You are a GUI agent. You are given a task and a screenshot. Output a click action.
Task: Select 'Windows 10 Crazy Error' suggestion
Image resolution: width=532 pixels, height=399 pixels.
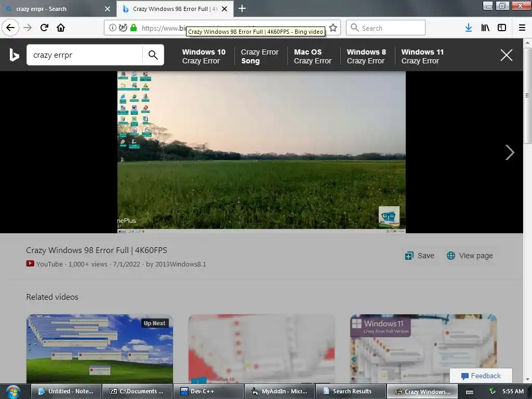(x=204, y=56)
